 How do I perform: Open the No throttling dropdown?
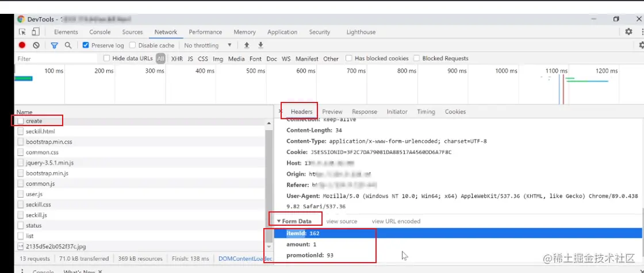click(x=208, y=45)
